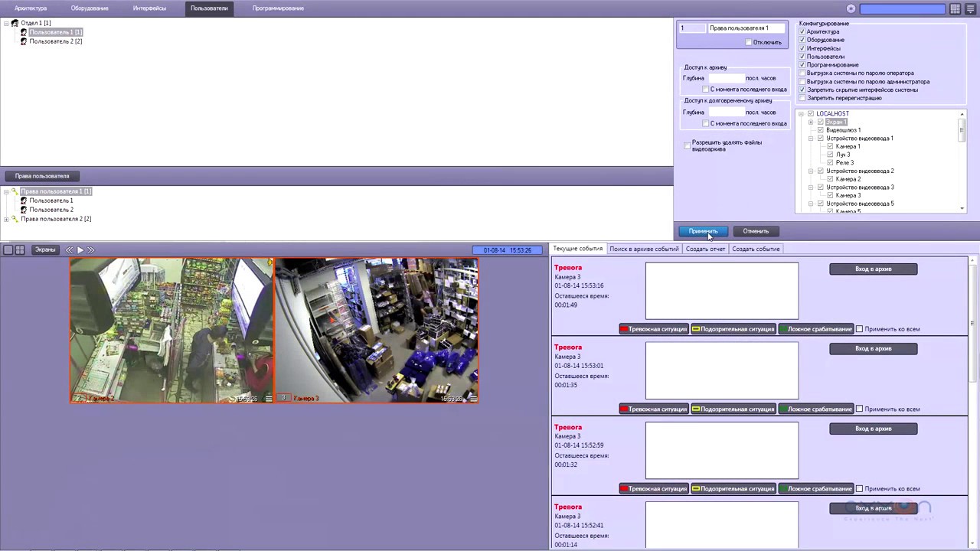
Task: Click the star icon beside the search field
Action: [851, 8]
